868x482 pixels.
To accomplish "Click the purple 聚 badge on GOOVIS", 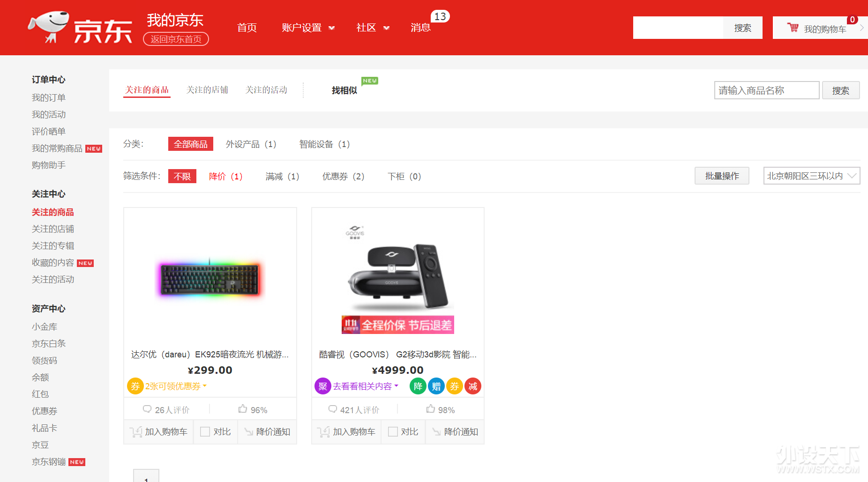I will coord(322,386).
